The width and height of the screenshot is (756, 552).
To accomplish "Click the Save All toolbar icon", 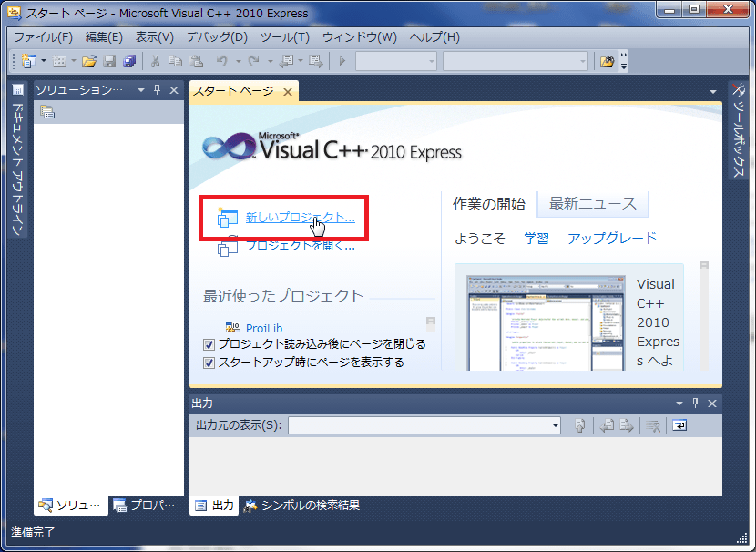I will click(x=129, y=61).
